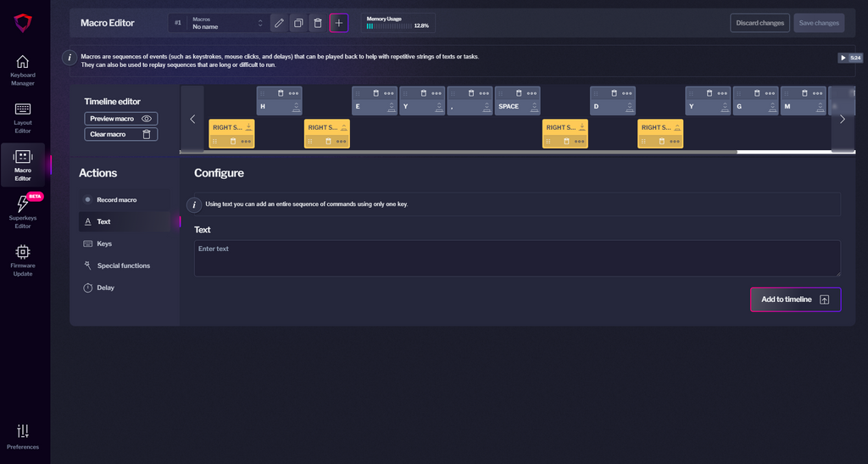Click the duplicate macro icon
This screenshot has width=868, height=464.
[x=298, y=23]
